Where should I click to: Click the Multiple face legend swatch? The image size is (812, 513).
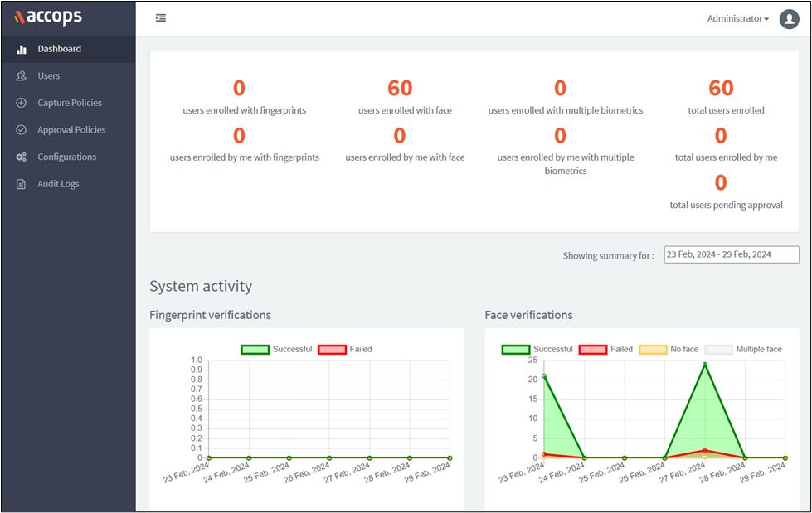coord(718,350)
